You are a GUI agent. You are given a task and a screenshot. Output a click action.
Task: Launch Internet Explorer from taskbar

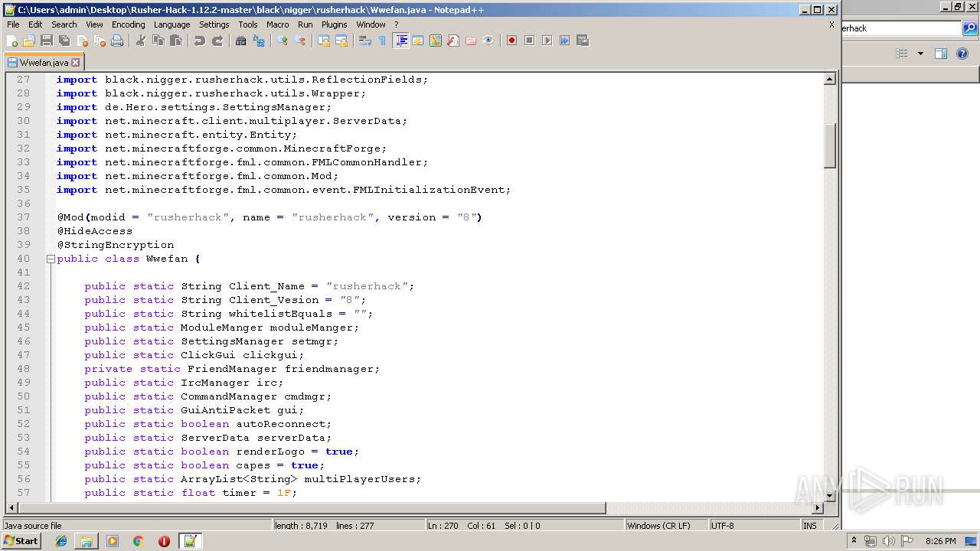point(61,541)
